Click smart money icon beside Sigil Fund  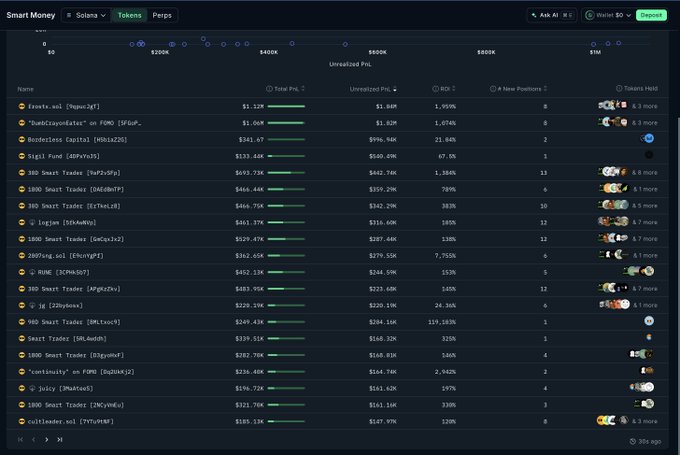(x=22, y=156)
